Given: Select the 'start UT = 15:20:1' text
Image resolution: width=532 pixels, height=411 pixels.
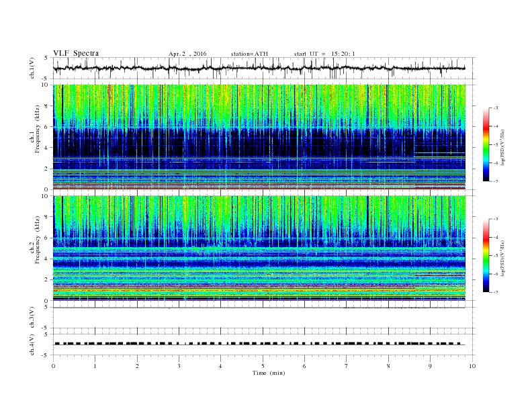Looking at the screenshot, I should click(324, 54).
